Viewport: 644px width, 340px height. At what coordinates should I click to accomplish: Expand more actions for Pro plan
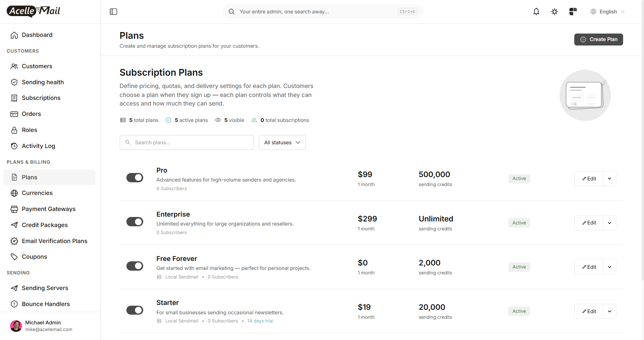tap(610, 179)
